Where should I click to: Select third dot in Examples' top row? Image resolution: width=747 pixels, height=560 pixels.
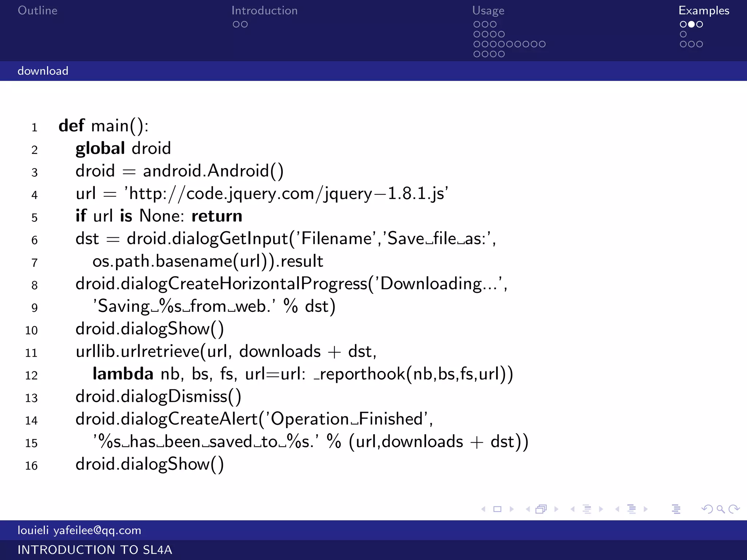coord(700,24)
